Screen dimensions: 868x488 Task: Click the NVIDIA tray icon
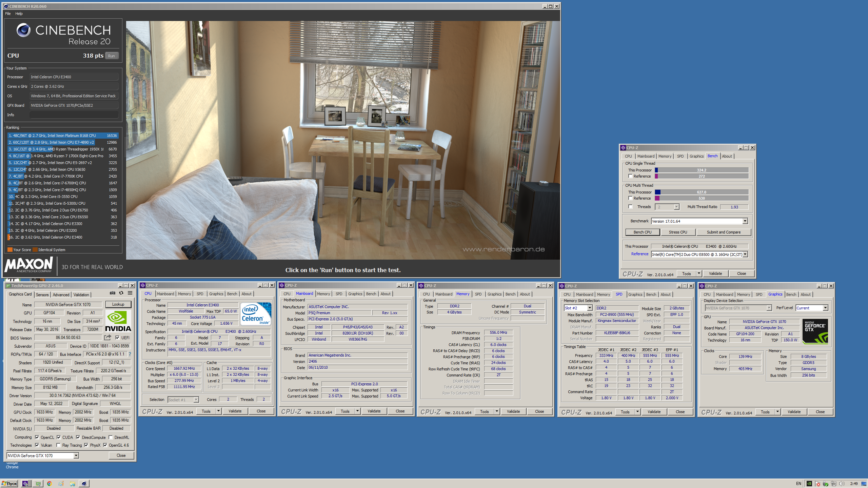tap(809, 484)
